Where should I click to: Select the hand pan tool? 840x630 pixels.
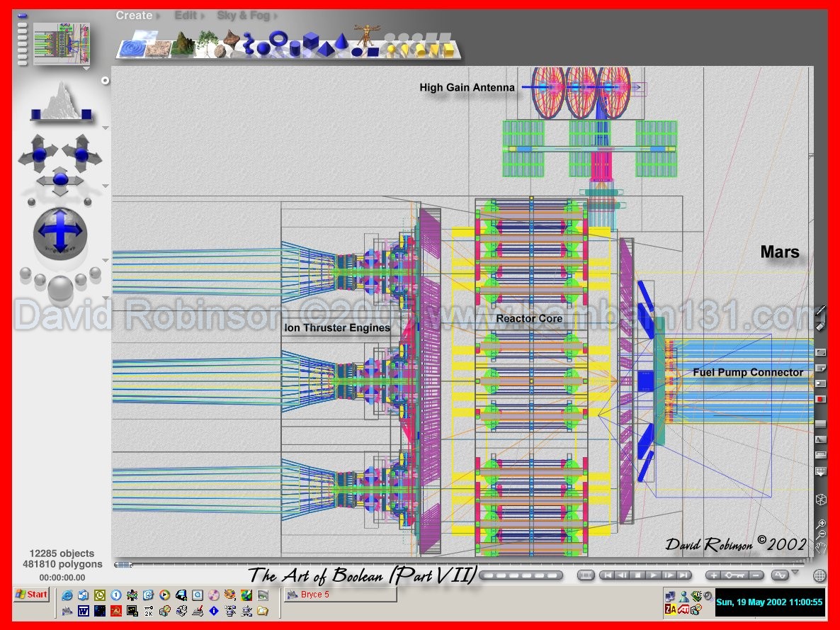click(x=821, y=547)
